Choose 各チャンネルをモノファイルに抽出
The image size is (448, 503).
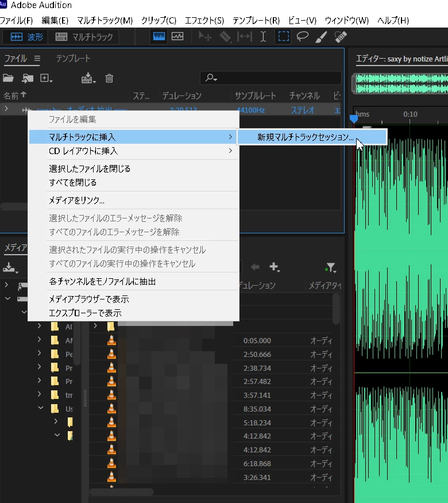click(x=133, y=281)
